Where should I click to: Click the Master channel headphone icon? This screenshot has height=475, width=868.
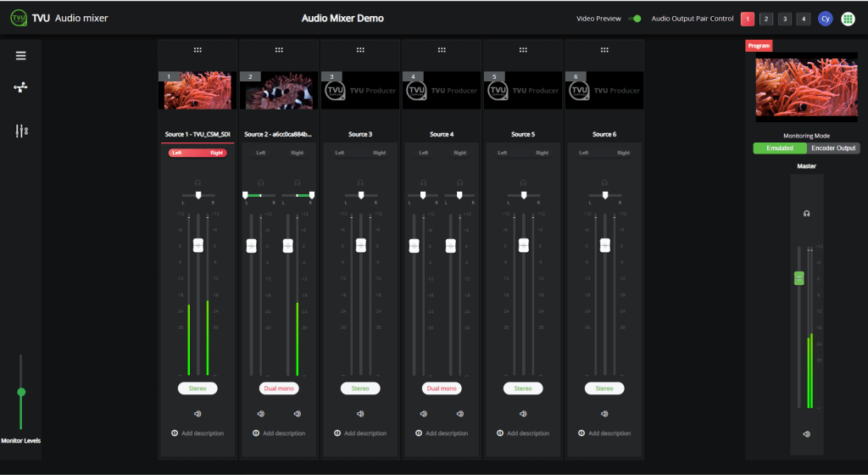pyautogui.click(x=806, y=214)
